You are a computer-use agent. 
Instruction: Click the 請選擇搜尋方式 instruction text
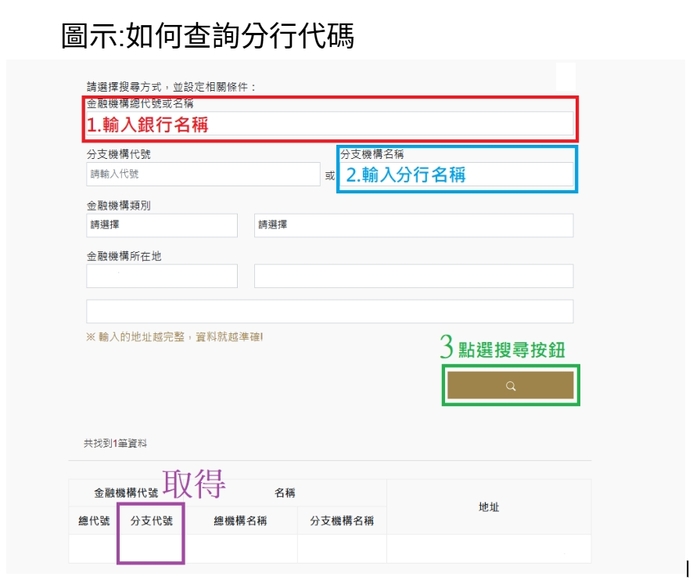(171, 87)
